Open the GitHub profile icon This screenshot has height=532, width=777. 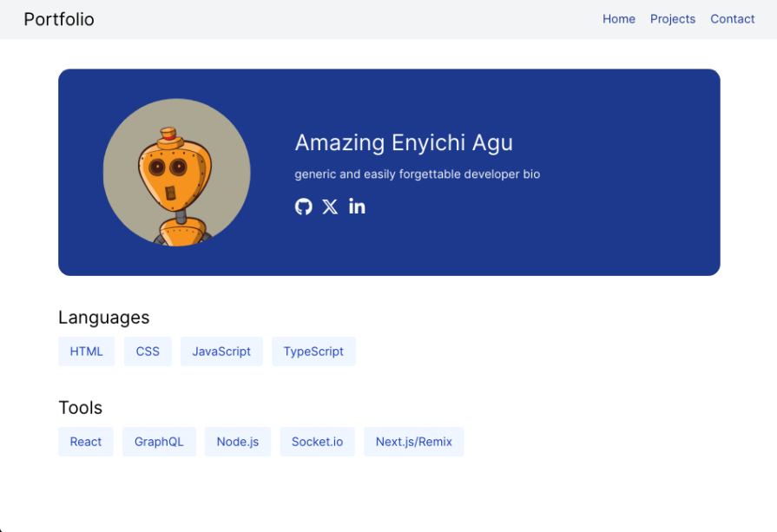coord(303,207)
